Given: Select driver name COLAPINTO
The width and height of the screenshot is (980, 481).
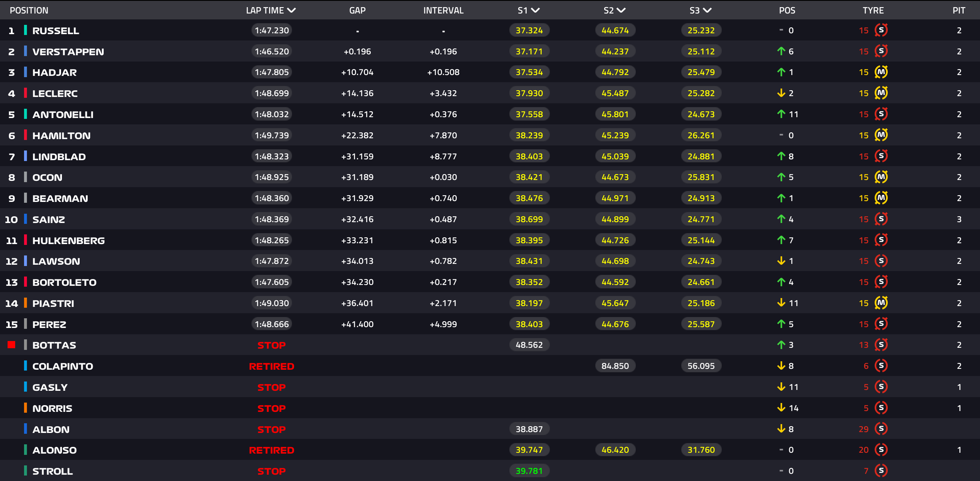Looking at the screenshot, I should coord(63,366).
